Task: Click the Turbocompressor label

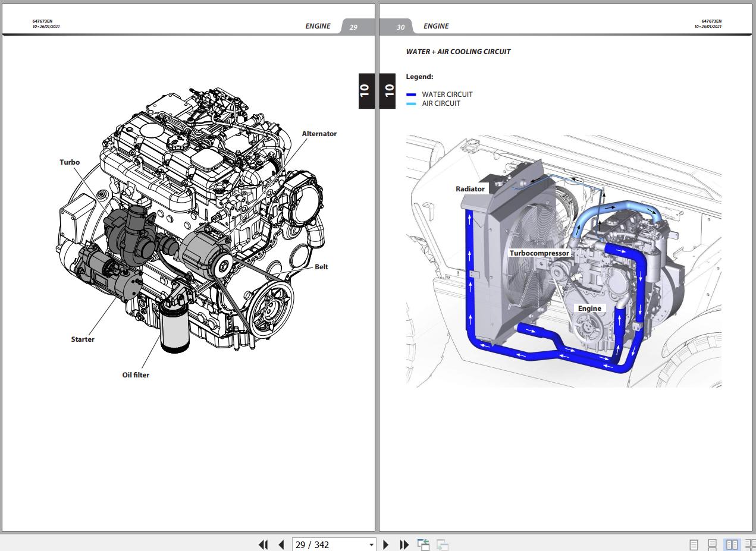Action: point(539,253)
